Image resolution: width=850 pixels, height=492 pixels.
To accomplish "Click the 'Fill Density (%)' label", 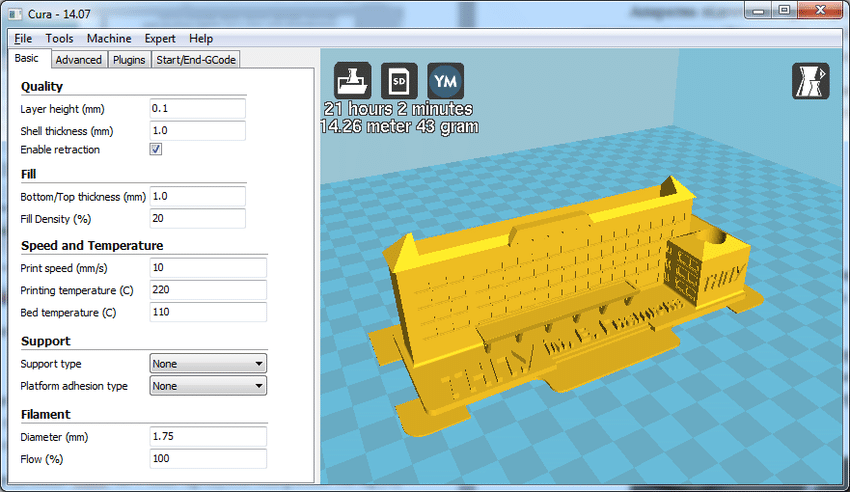I will [x=55, y=219].
